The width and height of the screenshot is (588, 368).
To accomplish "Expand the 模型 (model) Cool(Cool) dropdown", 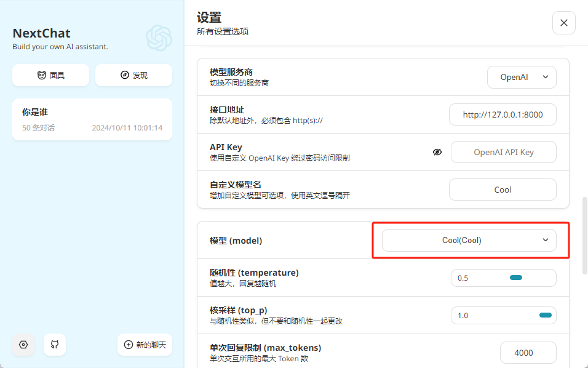I will [469, 240].
